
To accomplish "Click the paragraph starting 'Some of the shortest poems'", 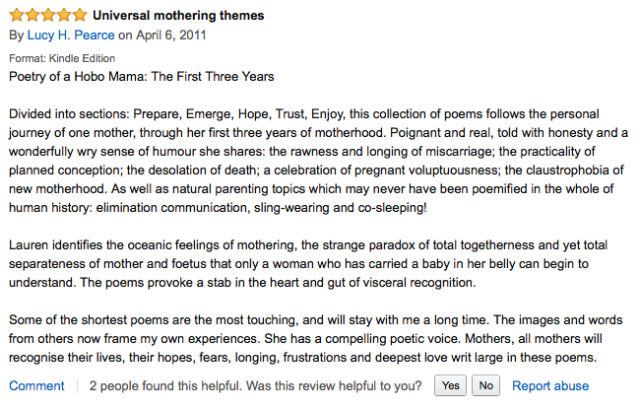I will 316,339.
